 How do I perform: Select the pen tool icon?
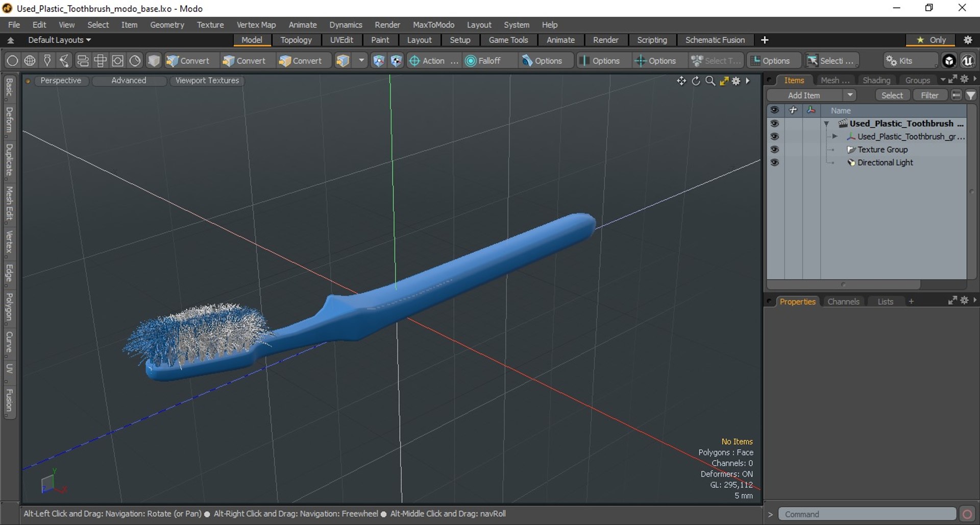tap(47, 61)
